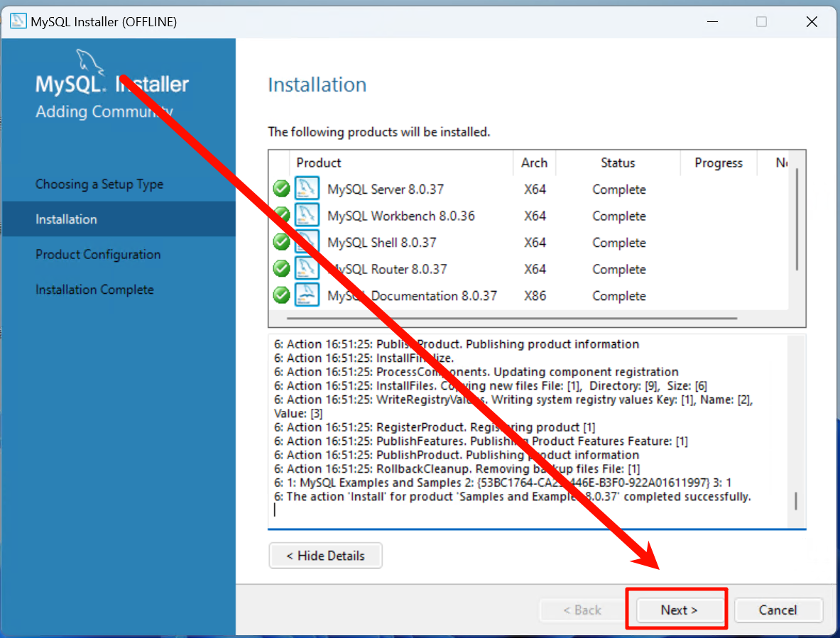Viewport: 840px width, 638px height.
Task: Minimize the MySQL Installer window
Action: coord(712,21)
